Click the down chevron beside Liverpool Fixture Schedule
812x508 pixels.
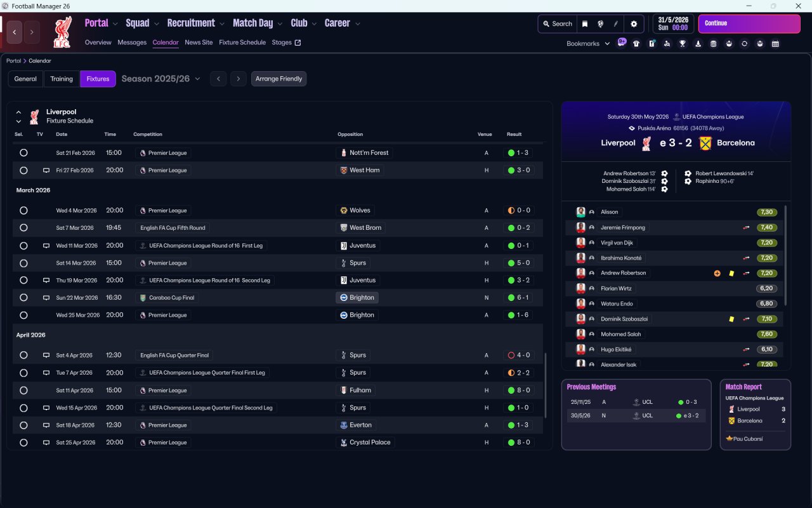[x=18, y=121]
